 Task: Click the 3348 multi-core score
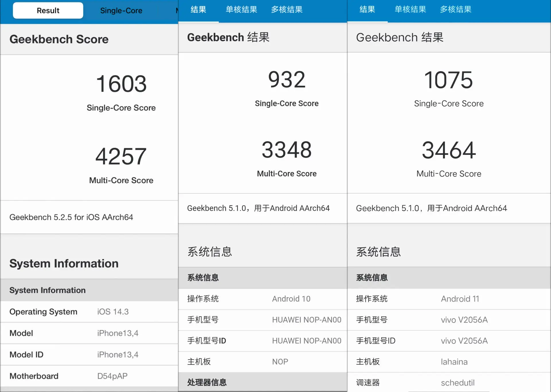[287, 150]
